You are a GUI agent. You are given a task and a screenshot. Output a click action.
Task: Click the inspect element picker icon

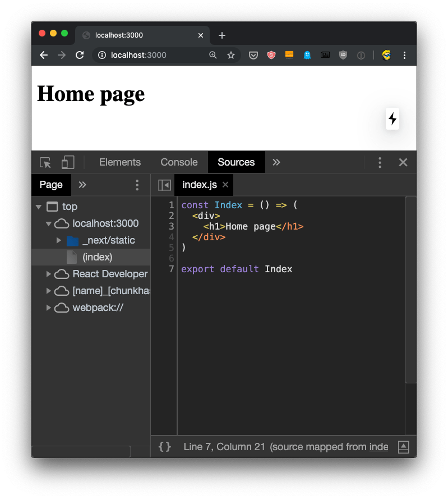coord(45,163)
